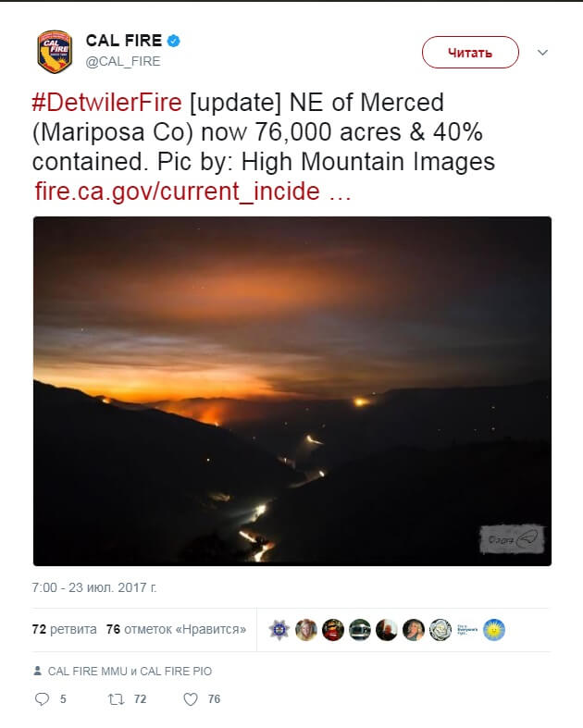Open the 'Everyone's fight' liker avatar
This screenshot has height=728, width=583.
[x=467, y=630]
